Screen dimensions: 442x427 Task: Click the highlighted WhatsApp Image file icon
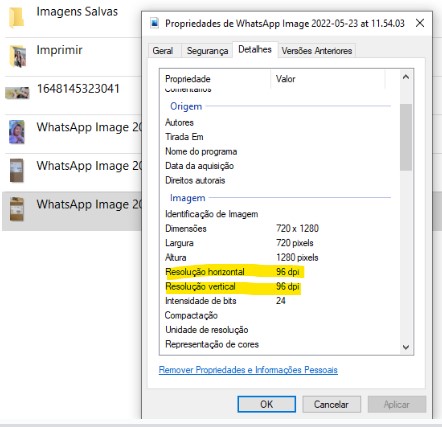[17, 209]
